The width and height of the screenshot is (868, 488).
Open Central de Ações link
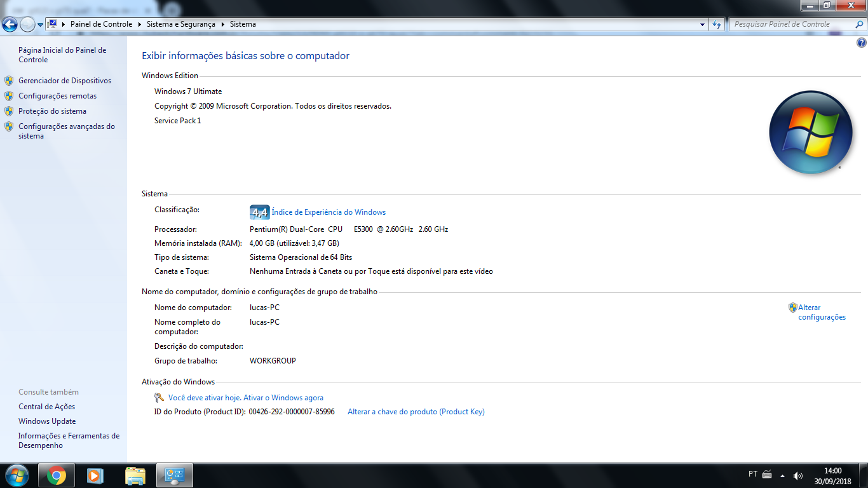coord(46,407)
